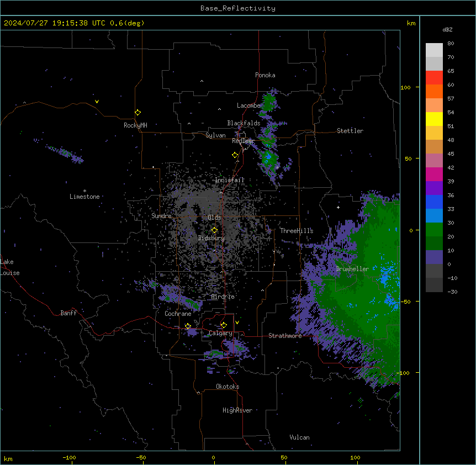Click the asterisk marker above the Limestone label
The height and width of the screenshot is (465, 476).
84,191
